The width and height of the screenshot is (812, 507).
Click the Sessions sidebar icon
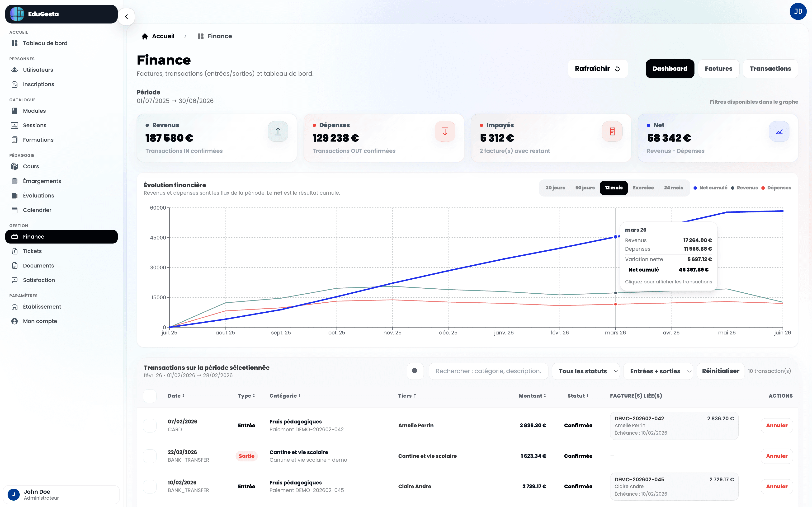(14, 125)
